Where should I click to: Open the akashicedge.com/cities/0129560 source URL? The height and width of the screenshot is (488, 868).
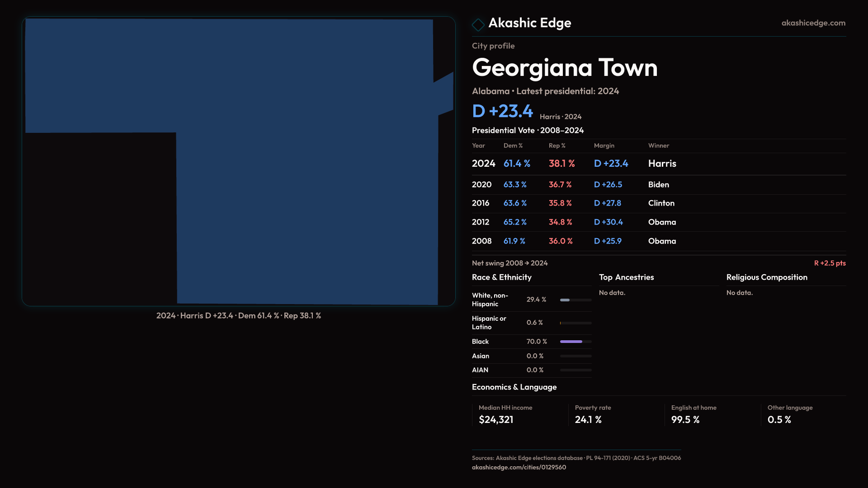tap(519, 467)
